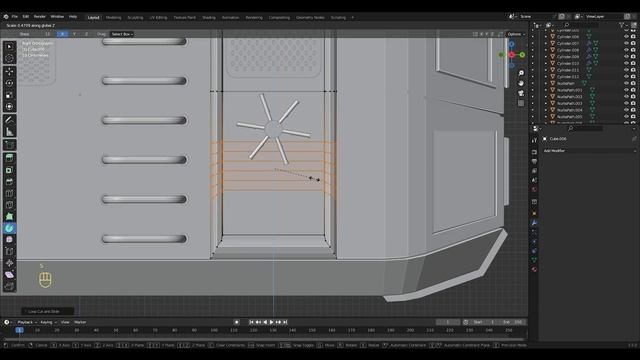
Task: Expand the Cylinder.007 tree row
Action: (546, 43)
